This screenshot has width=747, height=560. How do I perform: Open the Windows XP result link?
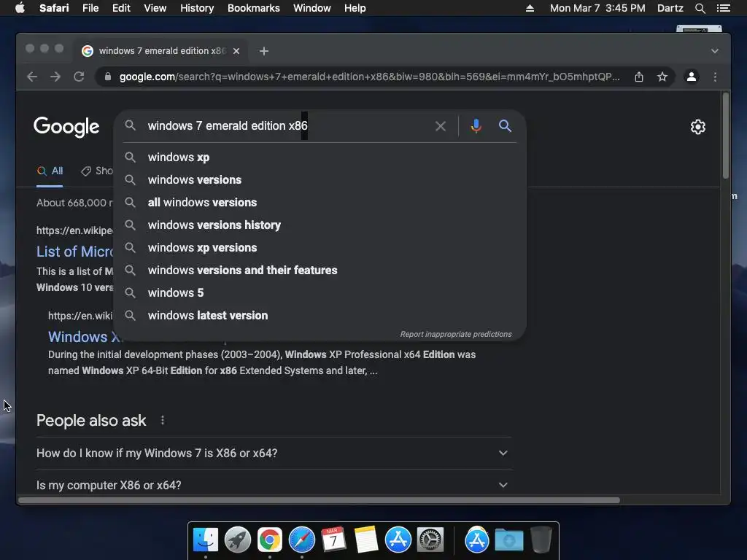click(x=85, y=337)
